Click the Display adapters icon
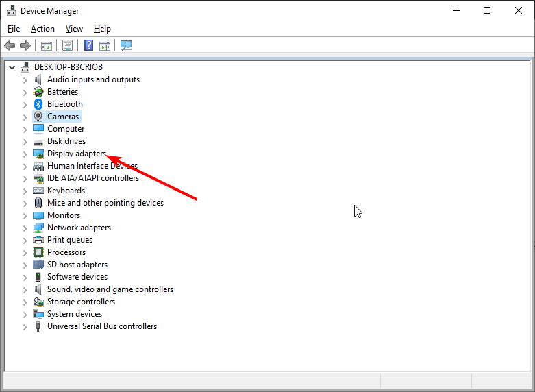Viewport: 535px width, 392px height. 38,154
